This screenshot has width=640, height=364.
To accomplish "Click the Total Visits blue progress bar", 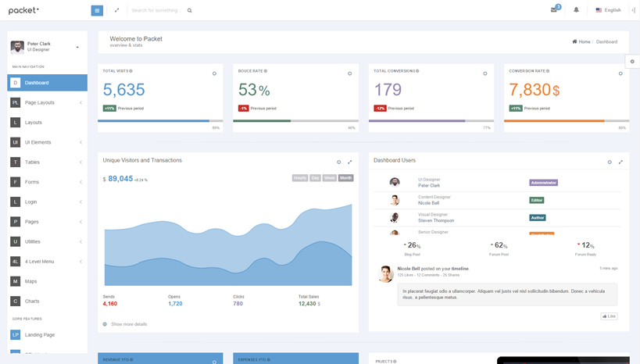I will (x=153, y=121).
